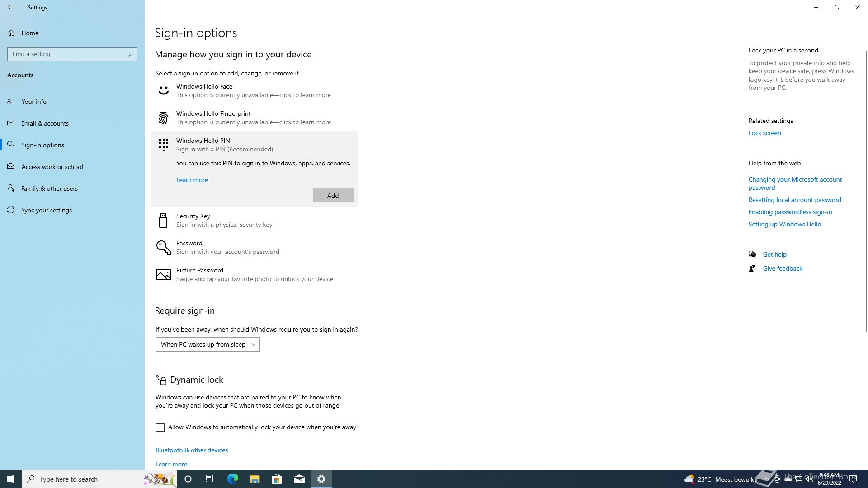
Task: Click the Password key icon
Action: tap(163, 247)
